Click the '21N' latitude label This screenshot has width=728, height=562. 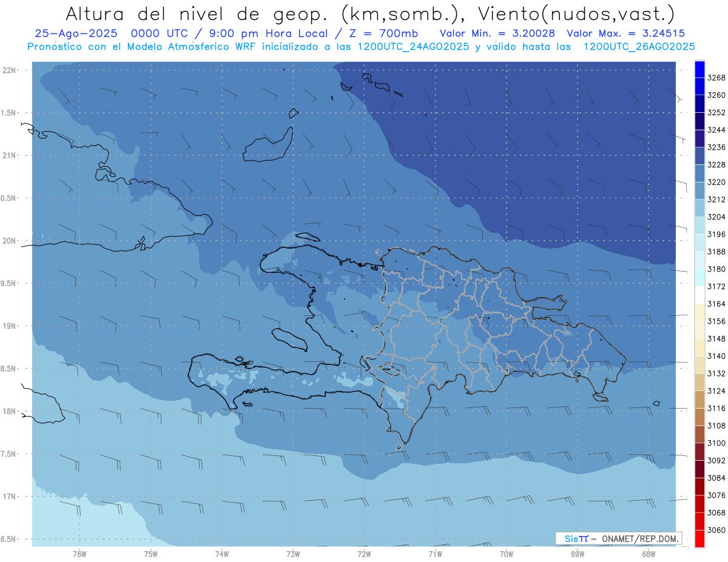tap(10, 155)
